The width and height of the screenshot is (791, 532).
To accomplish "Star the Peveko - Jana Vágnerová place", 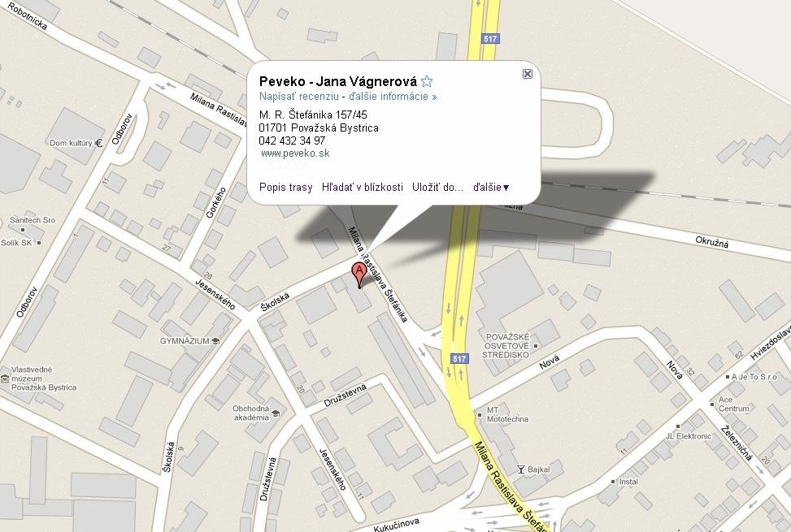I will [x=427, y=81].
